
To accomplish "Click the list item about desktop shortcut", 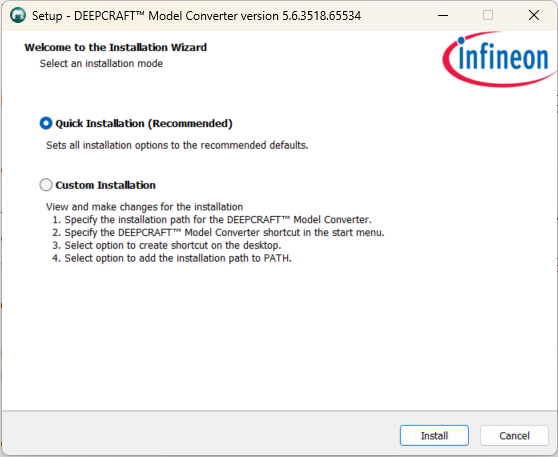I will click(167, 245).
